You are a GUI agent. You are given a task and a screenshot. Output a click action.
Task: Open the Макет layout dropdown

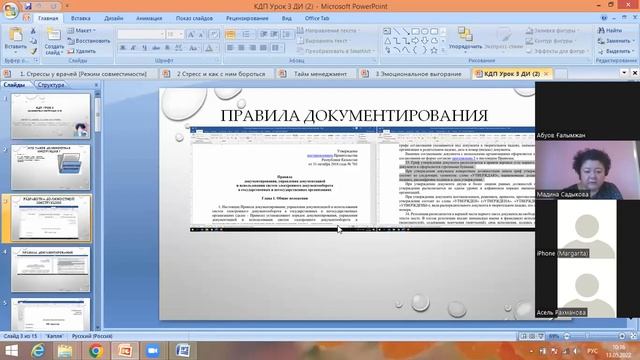tap(82, 31)
